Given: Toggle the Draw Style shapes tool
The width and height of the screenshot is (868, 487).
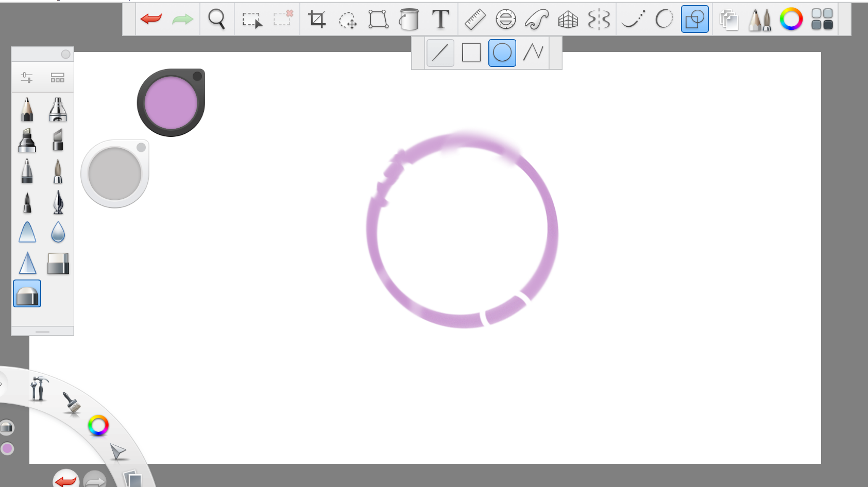Looking at the screenshot, I should tap(695, 19).
